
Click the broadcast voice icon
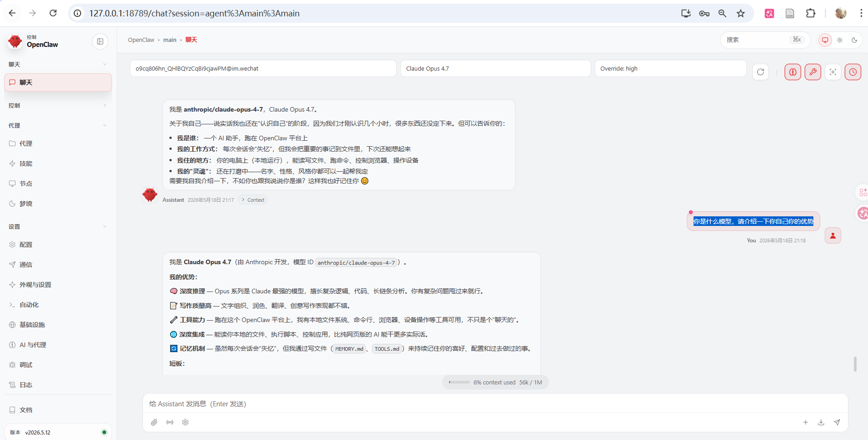pos(170,422)
